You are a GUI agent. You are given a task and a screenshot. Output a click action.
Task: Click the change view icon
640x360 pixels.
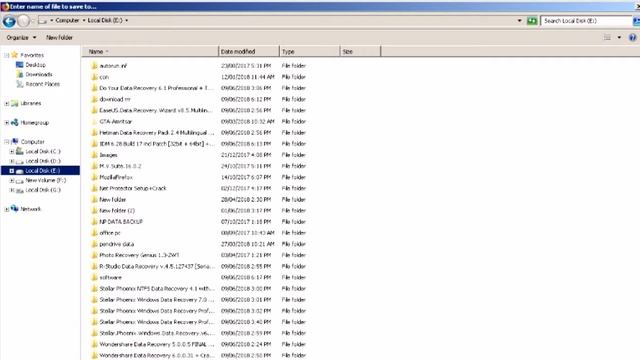tap(607, 38)
